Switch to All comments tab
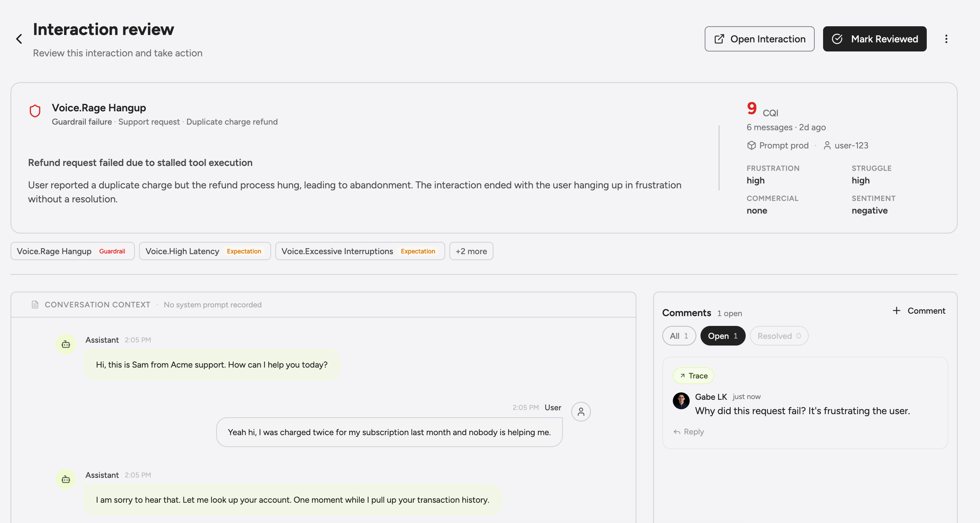This screenshot has width=980, height=523. [679, 336]
